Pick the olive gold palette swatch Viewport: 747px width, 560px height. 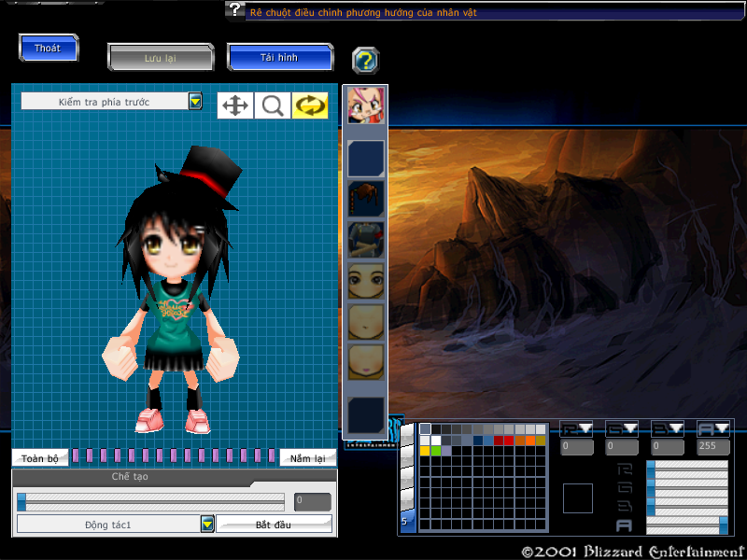pyautogui.click(x=541, y=441)
